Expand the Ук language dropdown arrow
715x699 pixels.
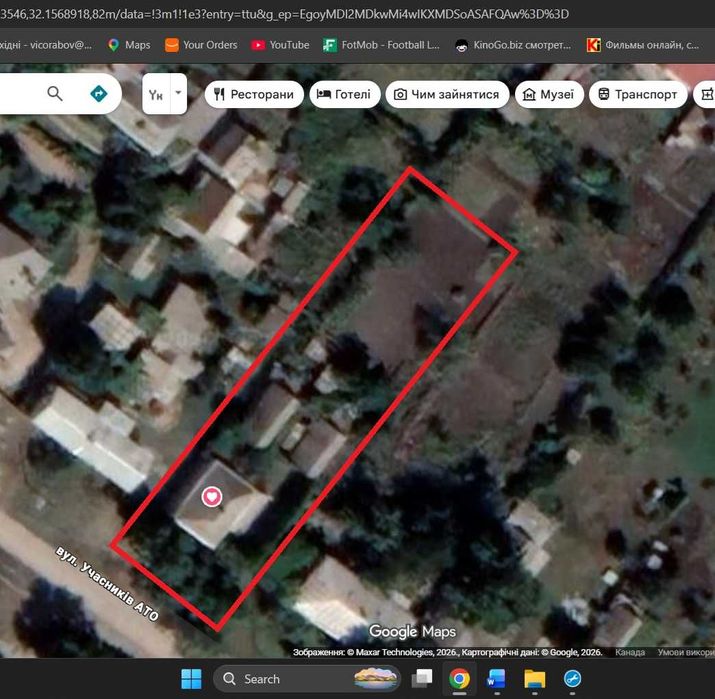[178, 93]
